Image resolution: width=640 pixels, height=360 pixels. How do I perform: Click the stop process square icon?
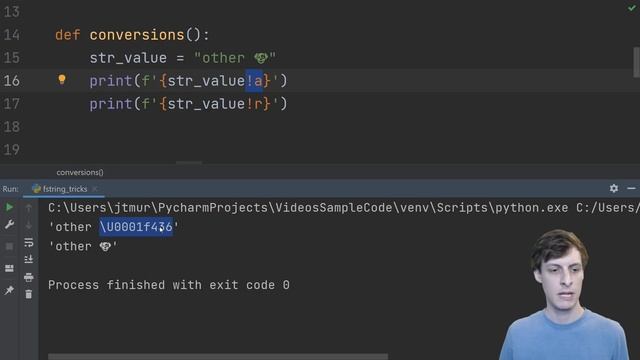pos(9,247)
